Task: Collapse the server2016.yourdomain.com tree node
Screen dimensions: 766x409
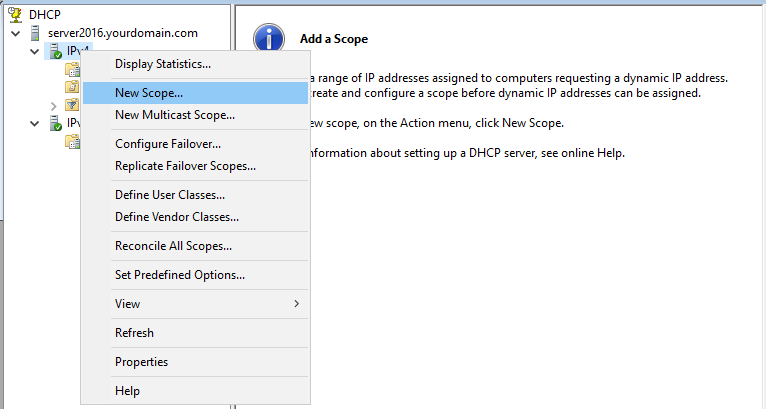Action: (16, 33)
